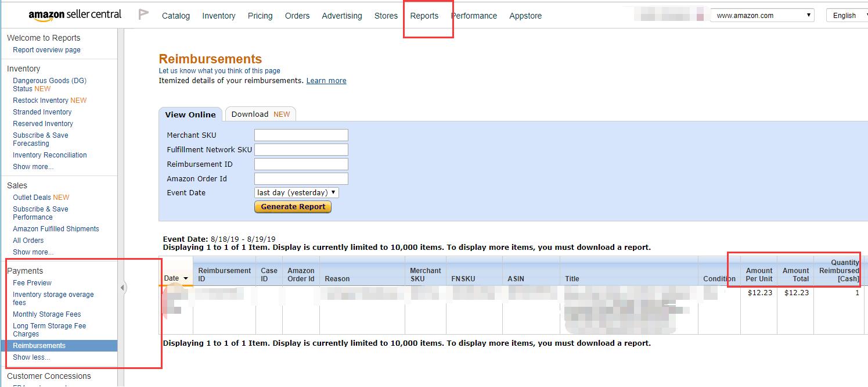Viewport: 868px width, 387px height.
Task: Collapse the left sidebar with the arrow handle
Action: tap(123, 288)
